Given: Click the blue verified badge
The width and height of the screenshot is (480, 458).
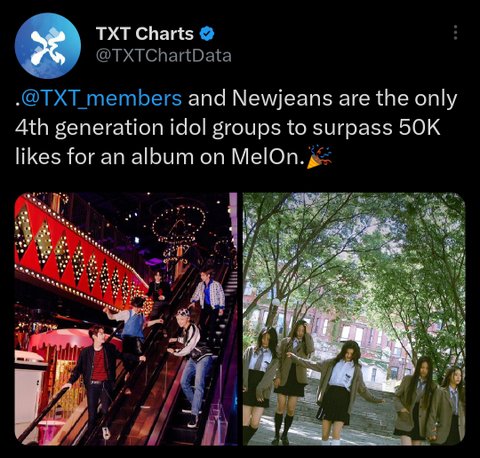Looking at the screenshot, I should coord(207,34).
